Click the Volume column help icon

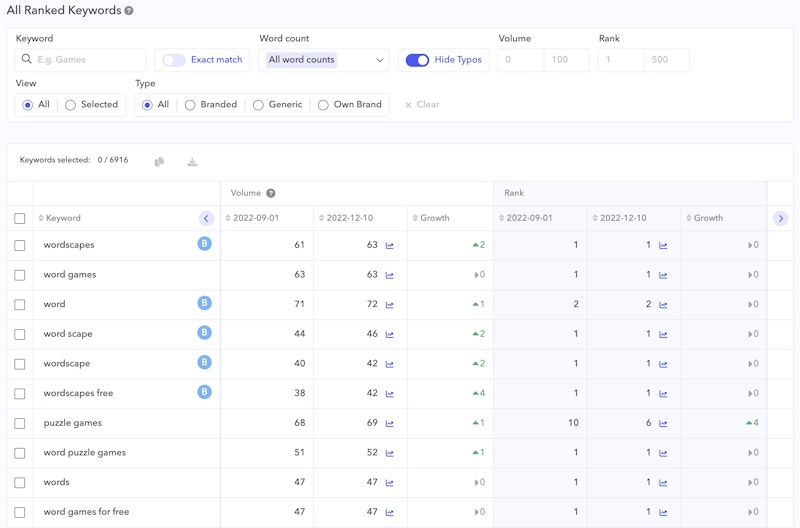pyautogui.click(x=271, y=193)
